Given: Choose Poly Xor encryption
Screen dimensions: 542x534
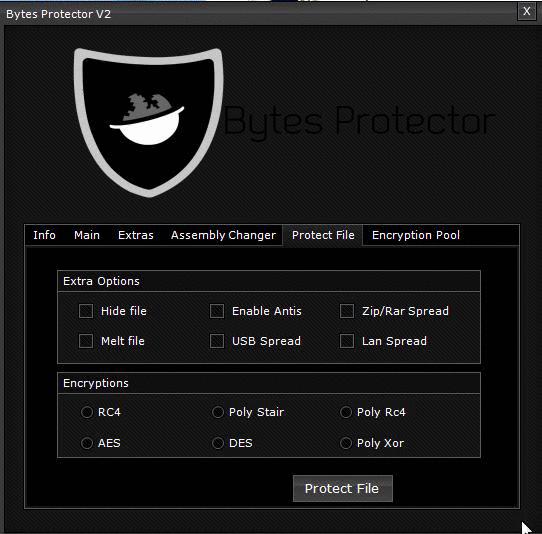Looking at the screenshot, I should 346,443.
